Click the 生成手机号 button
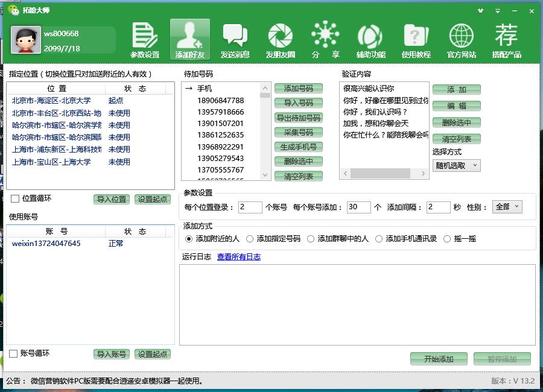Image resolution: width=543 pixels, height=392 pixels. pyautogui.click(x=299, y=147)
